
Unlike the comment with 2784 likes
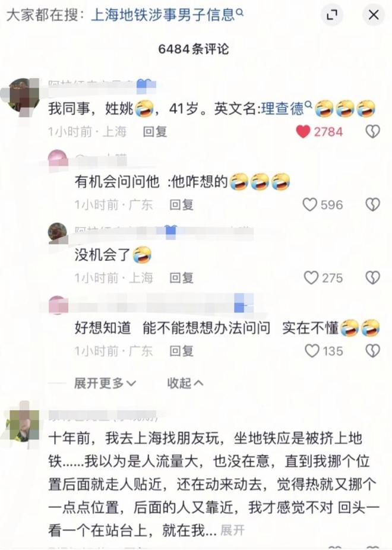coord(303,132)
